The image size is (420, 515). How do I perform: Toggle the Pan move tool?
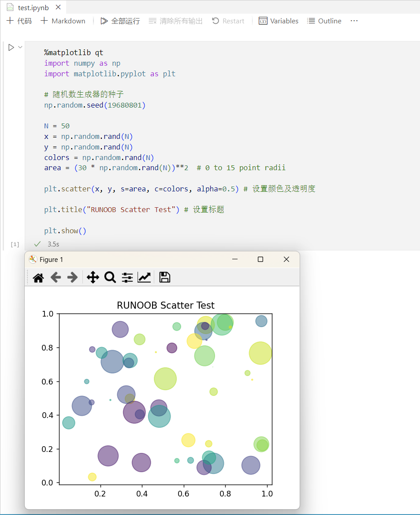[x=93, y=277]
